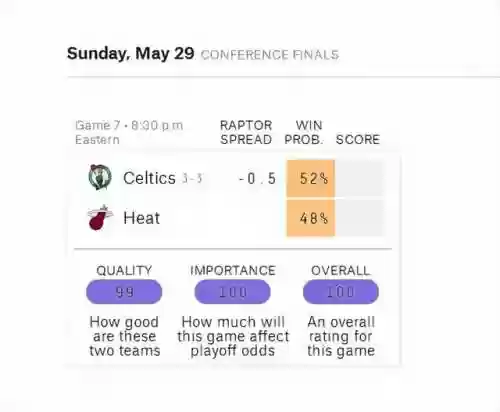500x412 pixels.
Task: Click the Celtics 3-3 series record
Action: click(x=192, y=179)
